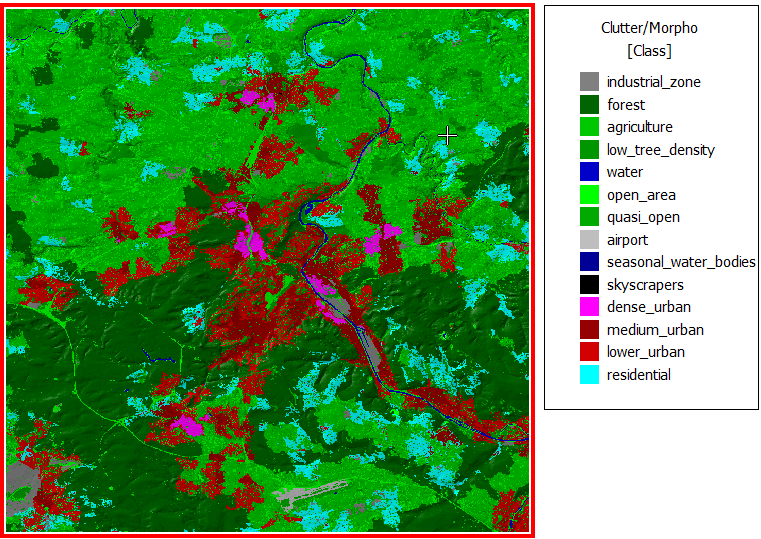
Task: Click the lower_urban red swatch
Action: point(589,352)
